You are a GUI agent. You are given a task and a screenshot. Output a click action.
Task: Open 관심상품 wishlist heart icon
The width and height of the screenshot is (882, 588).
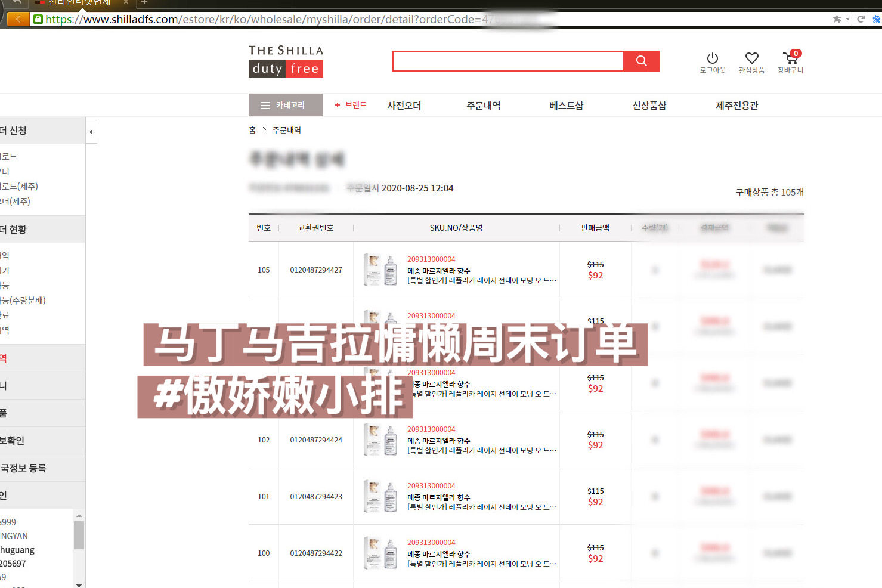[751, 63]
